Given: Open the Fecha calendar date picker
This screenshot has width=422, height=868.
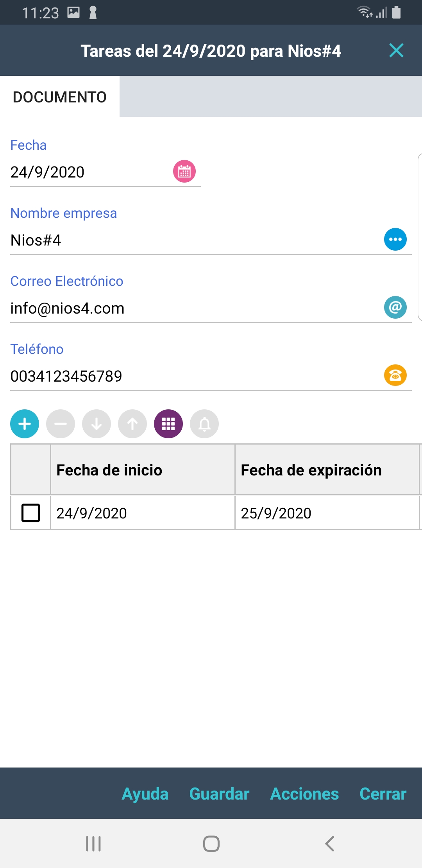Looking at the screenshot, I should coord(184,171).
